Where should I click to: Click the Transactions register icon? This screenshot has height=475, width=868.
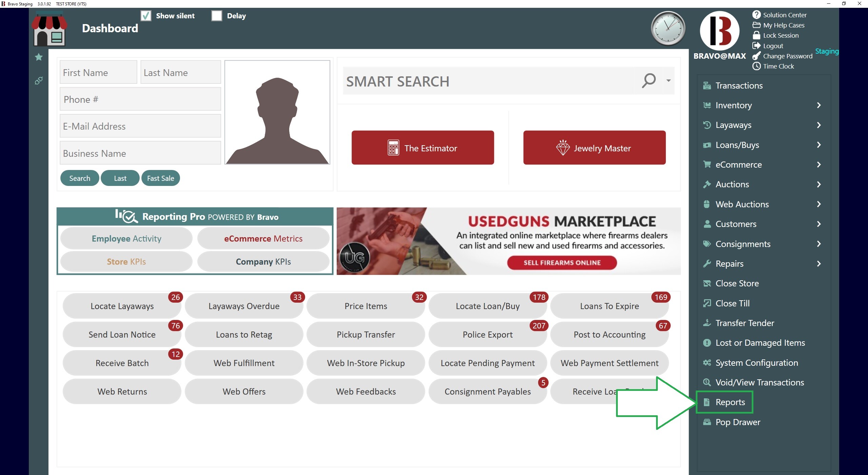click(707, 85)
